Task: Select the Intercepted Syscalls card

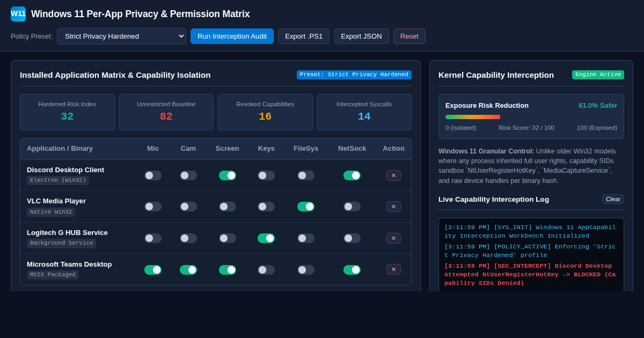Action: (x=364, y=112)
